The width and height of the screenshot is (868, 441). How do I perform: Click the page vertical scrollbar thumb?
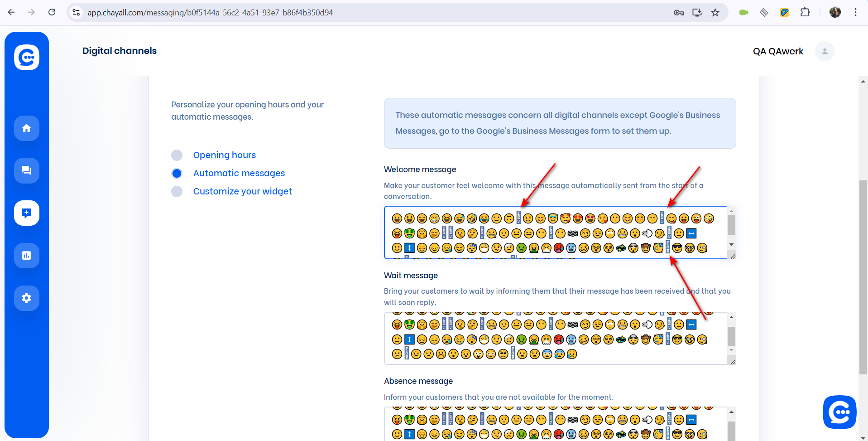[863, 277]
